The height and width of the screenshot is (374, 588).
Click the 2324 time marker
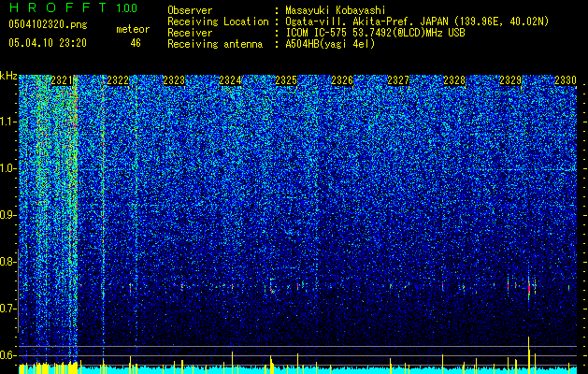click(230, 80)
